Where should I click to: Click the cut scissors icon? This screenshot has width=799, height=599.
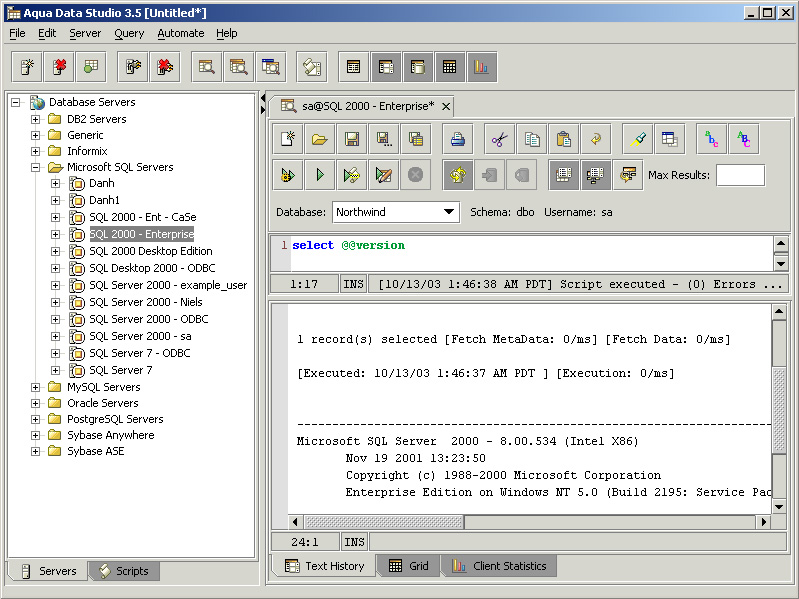500,139
